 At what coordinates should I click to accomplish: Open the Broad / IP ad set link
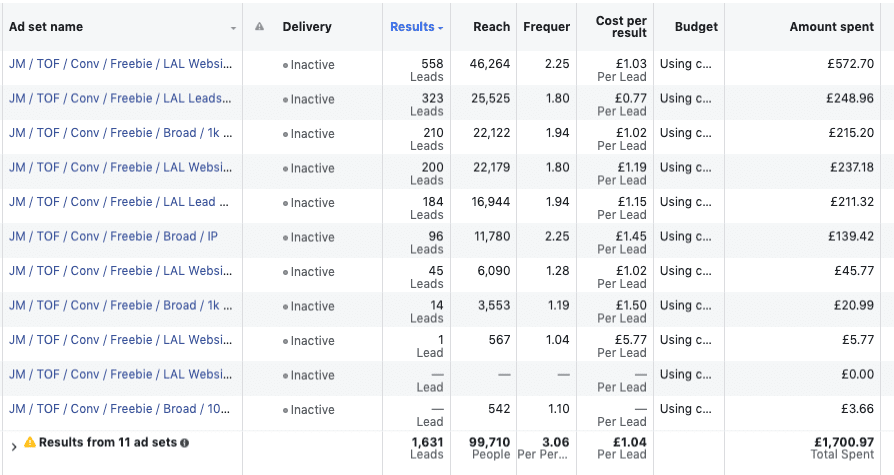(x=113, y=237)
